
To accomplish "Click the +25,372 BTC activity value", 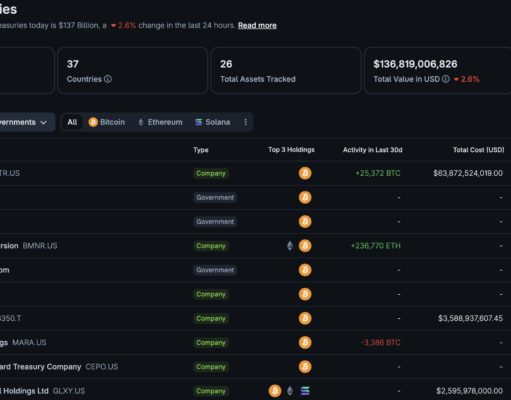I will click(x=378, y=173).
